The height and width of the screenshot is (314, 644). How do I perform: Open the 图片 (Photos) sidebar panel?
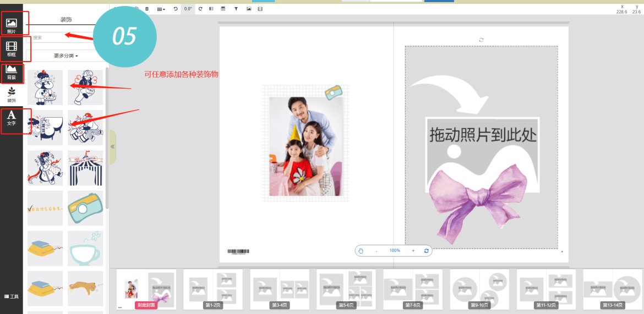tap(11, 25)
